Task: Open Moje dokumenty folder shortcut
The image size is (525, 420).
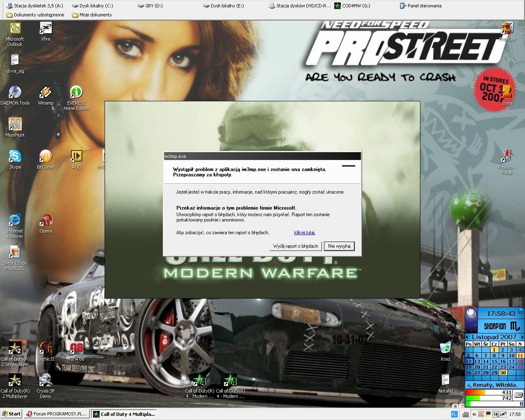Action: point(92,15)
